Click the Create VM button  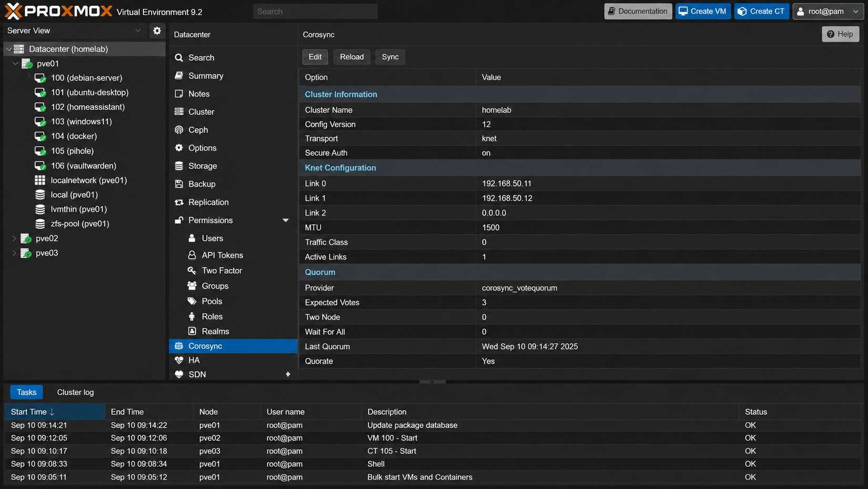pyautogui.click(x=703, y=11)
